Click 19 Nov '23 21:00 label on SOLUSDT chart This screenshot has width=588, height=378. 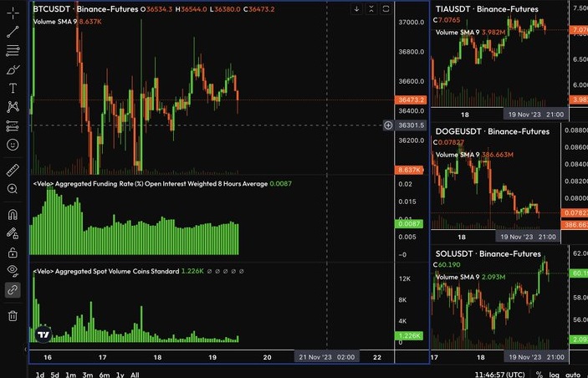536,357
